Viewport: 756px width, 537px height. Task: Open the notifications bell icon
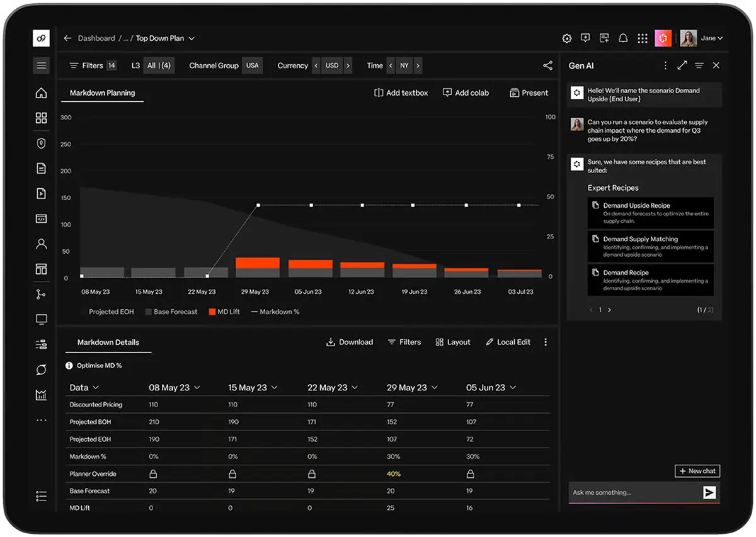[623, 38]
